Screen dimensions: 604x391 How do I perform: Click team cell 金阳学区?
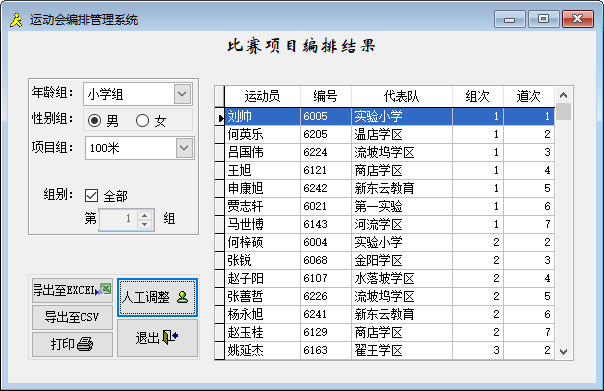click(401, 260)
